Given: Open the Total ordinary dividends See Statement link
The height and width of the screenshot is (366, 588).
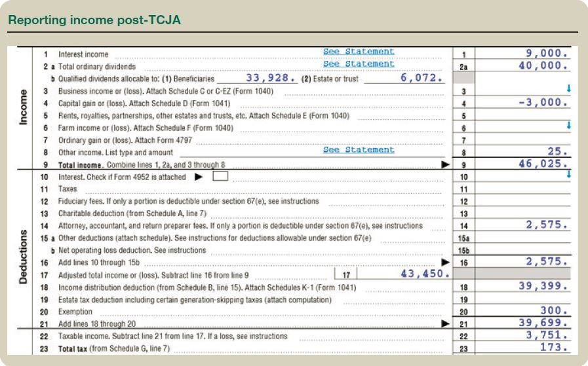Looking at the screenshot, I should click(x=359, y=64).
